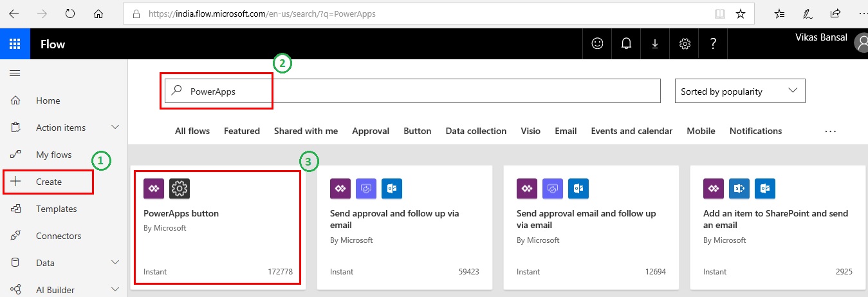Open help question mark icon
Image resolution: width=868 pixels, height=297 pixels.
tap(713, 44)
